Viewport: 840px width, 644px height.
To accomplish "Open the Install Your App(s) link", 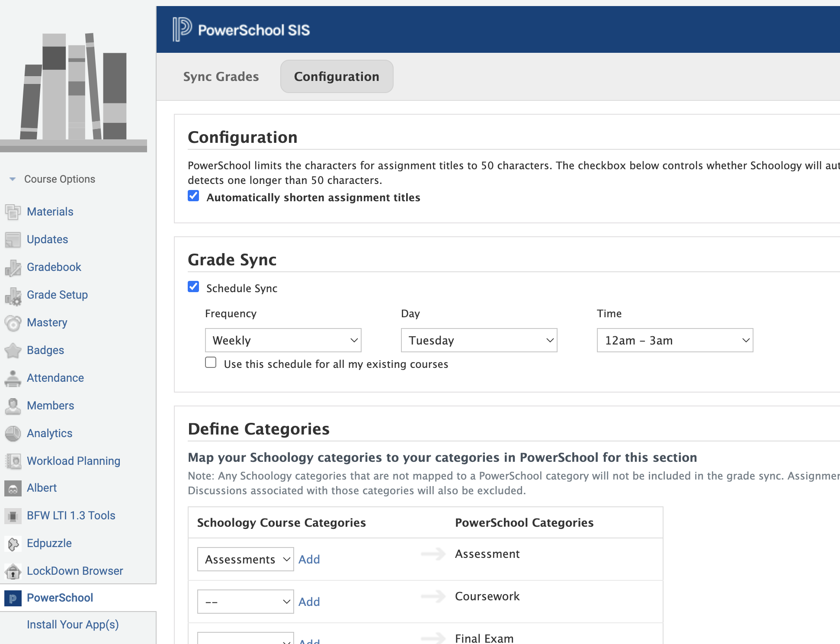I will tap(73, 625).
